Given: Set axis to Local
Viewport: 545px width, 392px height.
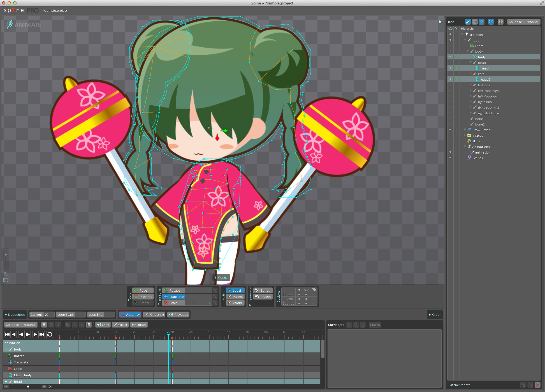Looking at the screenshot, I should click(235, 291).
